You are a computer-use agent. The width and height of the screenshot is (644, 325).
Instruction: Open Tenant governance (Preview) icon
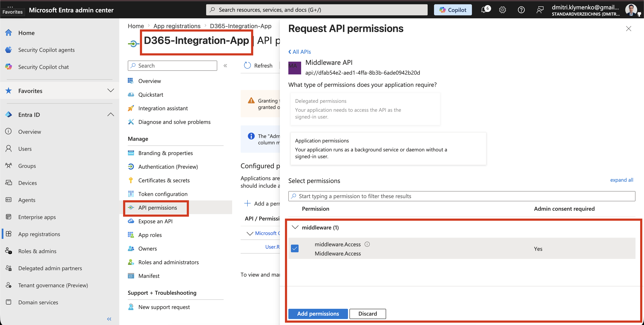(x=9, y=285)
